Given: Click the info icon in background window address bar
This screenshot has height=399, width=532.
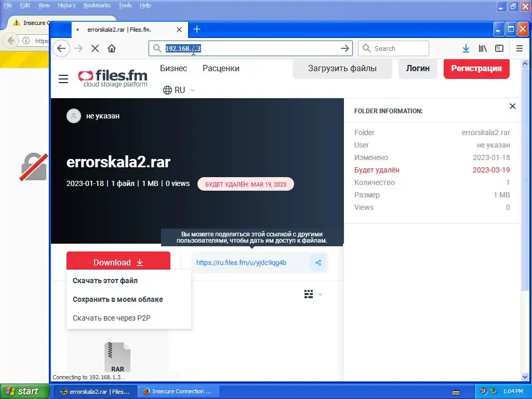Looking at the screenshot, I should pyautogui.click(x=26, y=41).
